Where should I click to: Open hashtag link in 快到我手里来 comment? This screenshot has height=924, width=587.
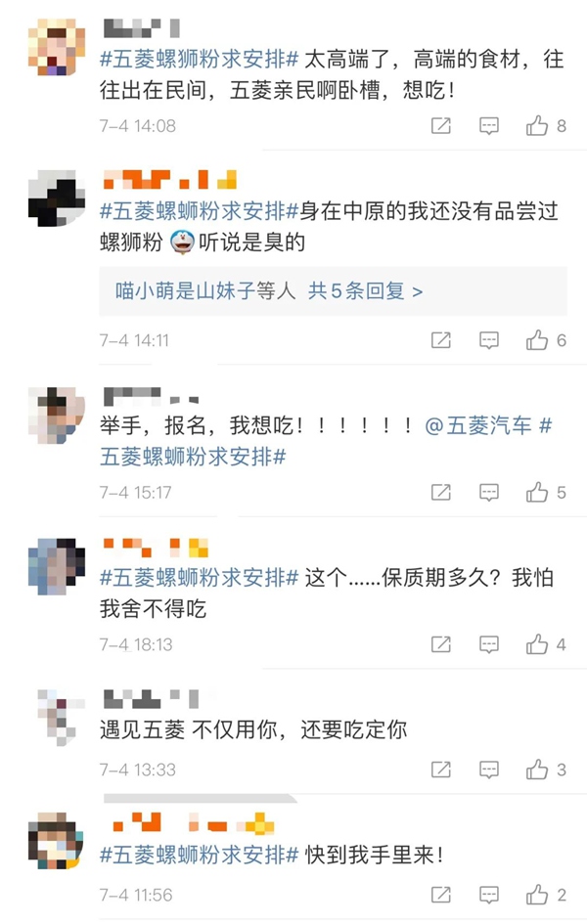pos(200,855)
